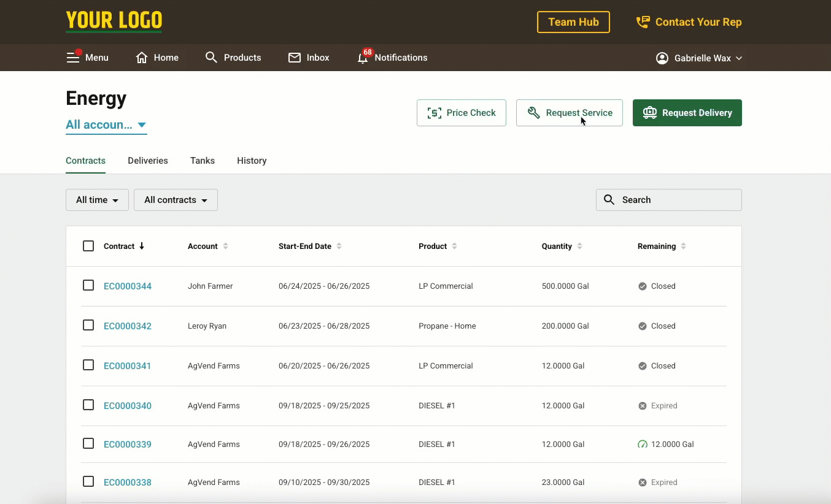Open contract link EC0000342
The height and width of the screenshot is (504, 831).
pyautogui.click(x=128, y=326)
